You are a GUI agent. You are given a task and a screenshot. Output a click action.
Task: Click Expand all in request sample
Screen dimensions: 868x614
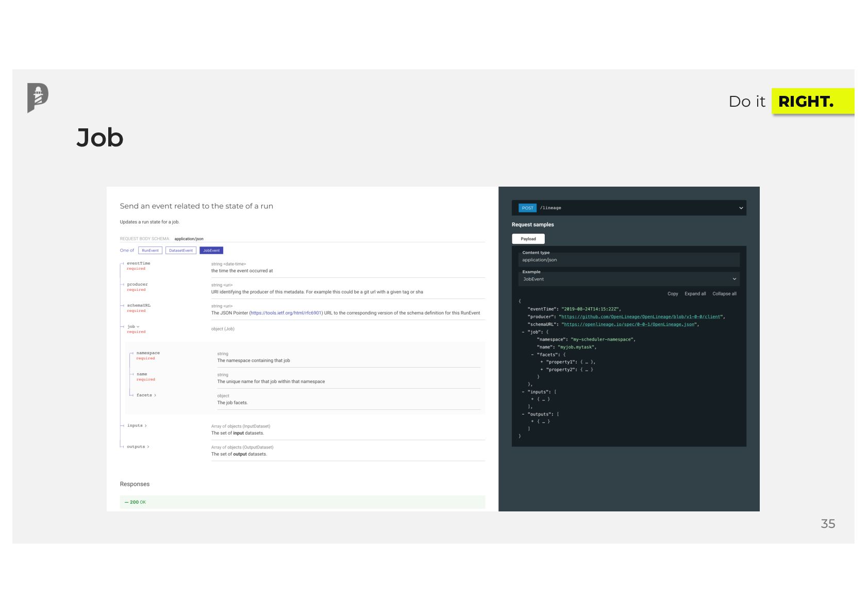tap(695, 294)
